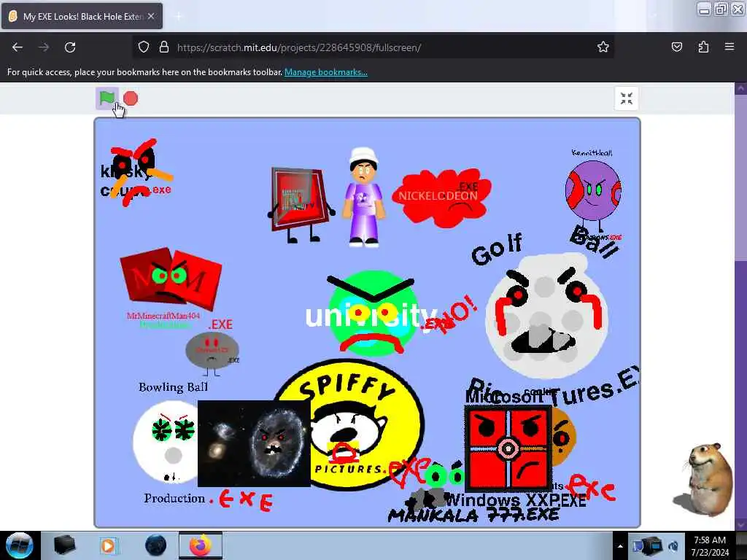The width and height of the screenshot is (747, 560).
Task: Open the dark globe taskbar icon
Action: (x=156, y=545)
